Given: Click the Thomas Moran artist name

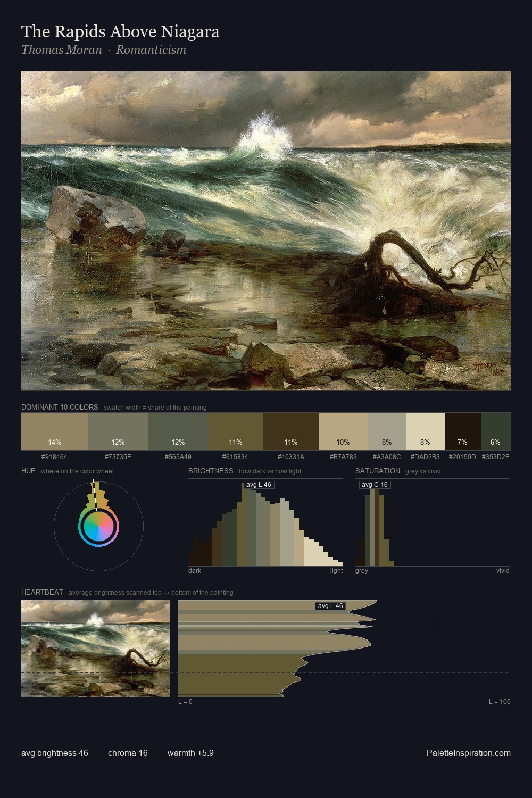Looking at the screenshot, I should (x=61, y=50).
